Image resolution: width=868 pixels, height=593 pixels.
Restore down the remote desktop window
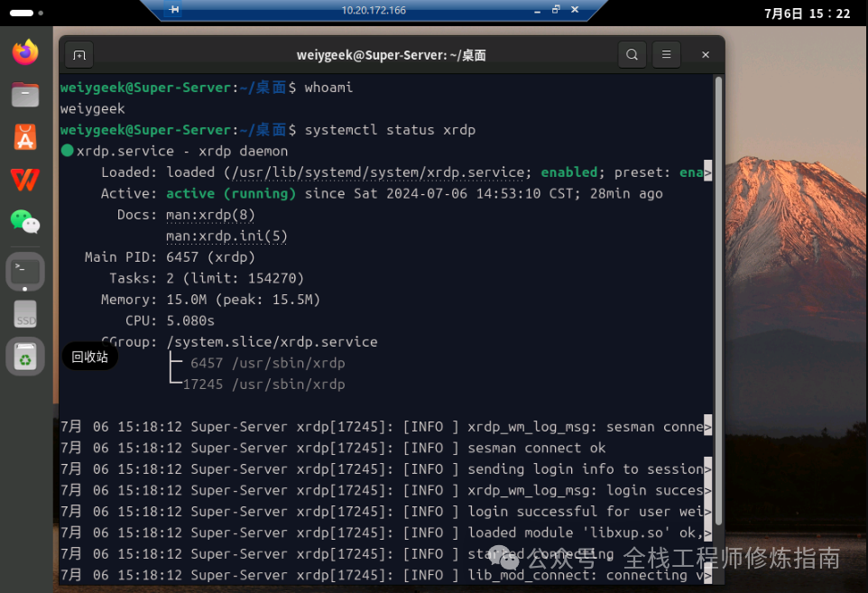[x=555, y=10]
